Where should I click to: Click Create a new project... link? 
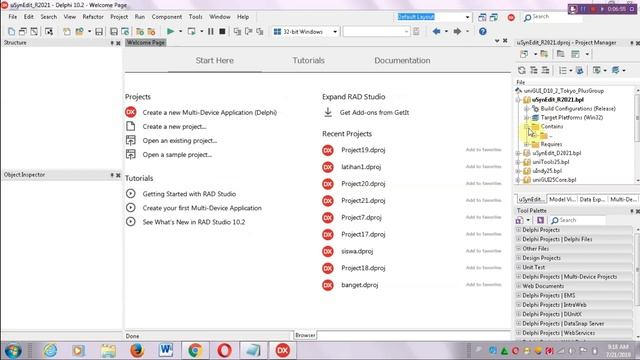[174, 127]
